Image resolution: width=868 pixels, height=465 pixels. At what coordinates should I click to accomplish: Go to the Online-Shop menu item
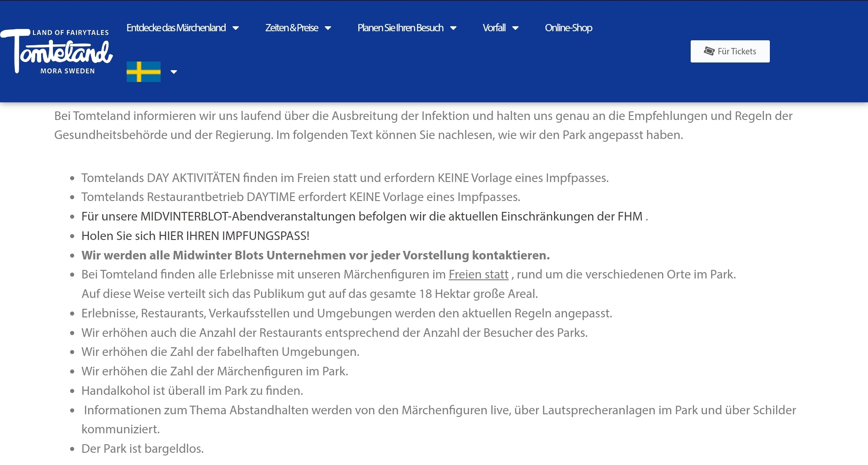569,28
